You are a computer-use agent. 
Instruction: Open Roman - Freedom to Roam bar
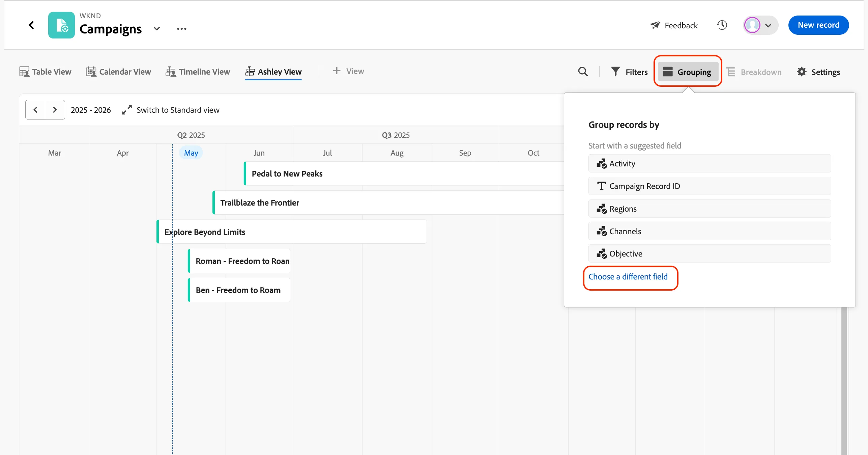point(239,261)
